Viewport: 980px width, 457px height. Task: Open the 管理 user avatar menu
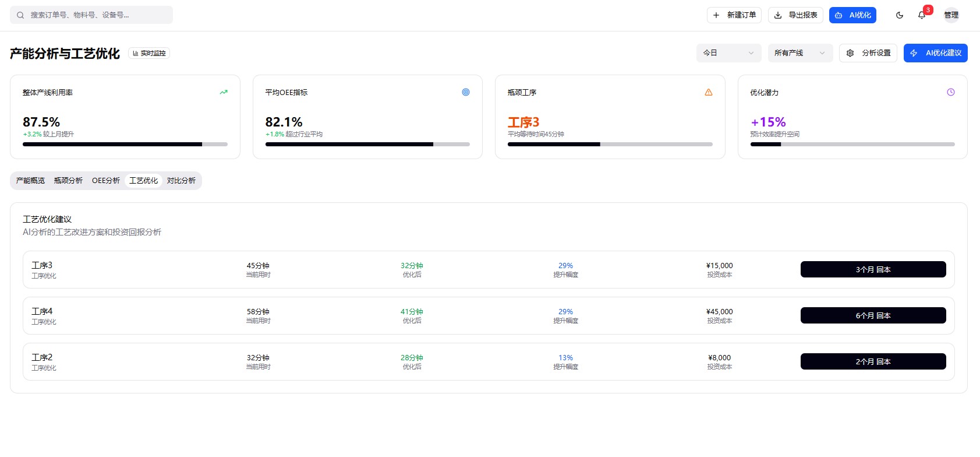[951, 15]
